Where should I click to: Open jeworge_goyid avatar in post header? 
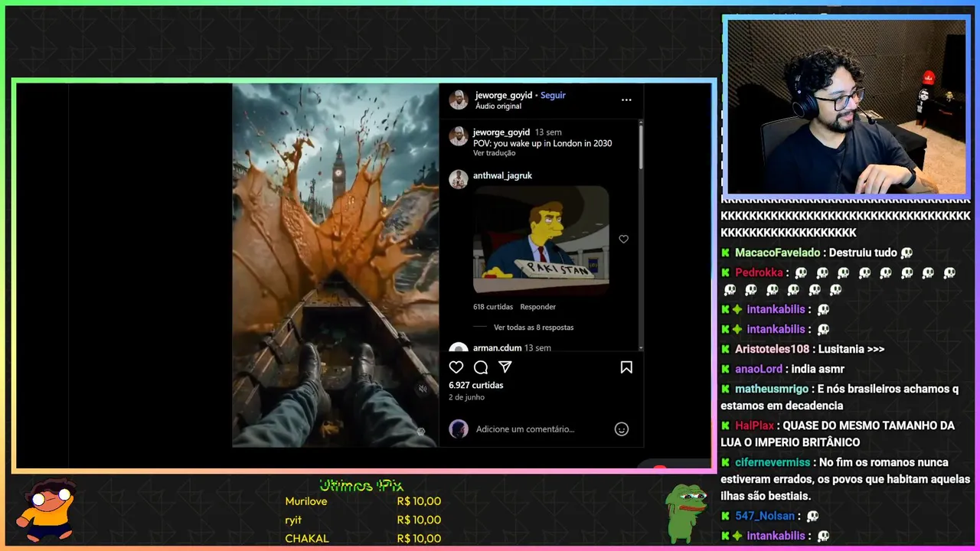(x=459, y=99)
